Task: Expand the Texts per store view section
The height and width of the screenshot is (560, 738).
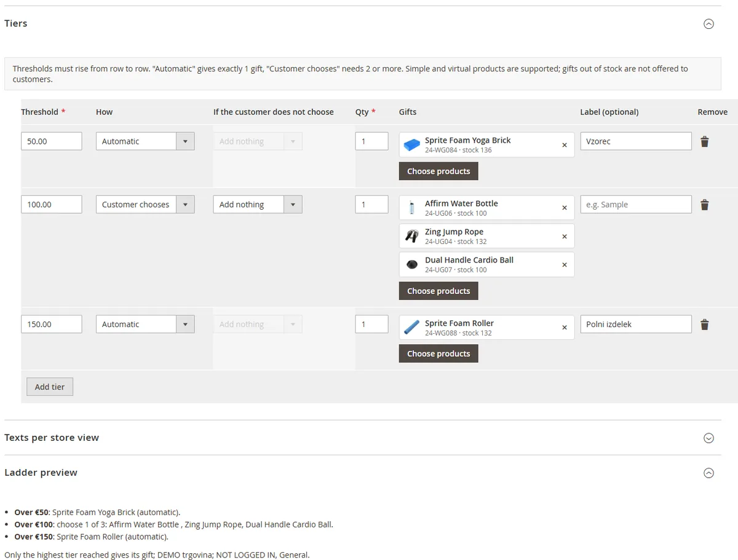Action: coord(708,438)
